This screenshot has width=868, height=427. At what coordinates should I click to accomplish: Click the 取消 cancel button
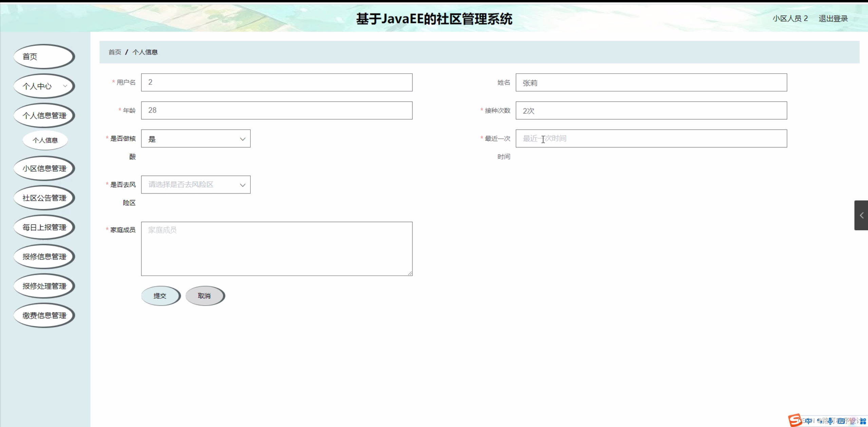[x=205, y=296]
